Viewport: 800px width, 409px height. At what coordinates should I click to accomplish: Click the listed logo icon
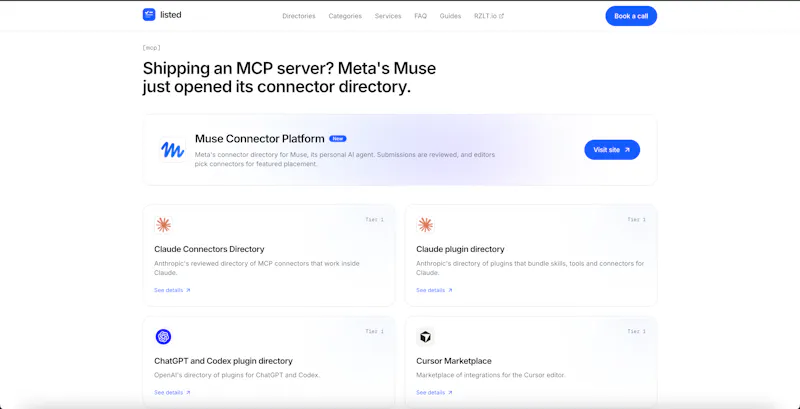click(149, 15)
